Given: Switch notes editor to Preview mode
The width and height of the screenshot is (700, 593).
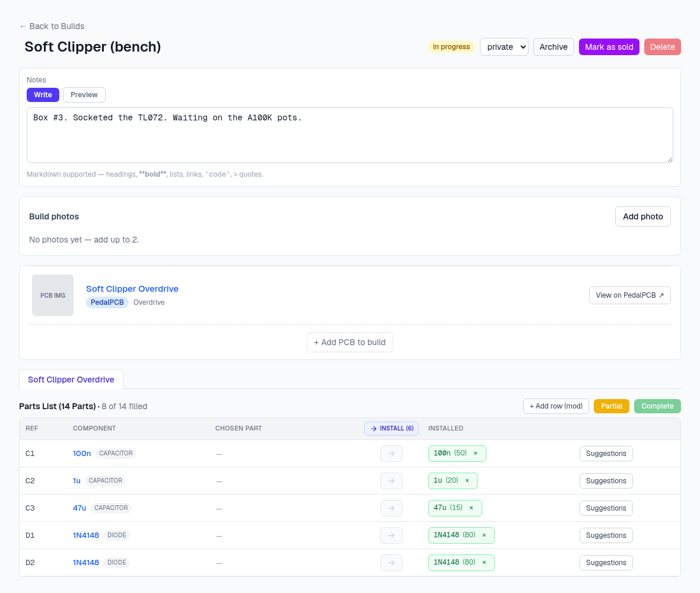Looking at the screenshot, I should click(x=84, y=95).
